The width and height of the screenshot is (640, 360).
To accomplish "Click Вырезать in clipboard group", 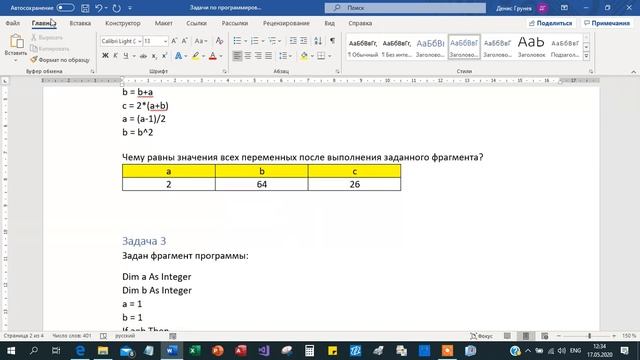I will (x=47, y=38).
